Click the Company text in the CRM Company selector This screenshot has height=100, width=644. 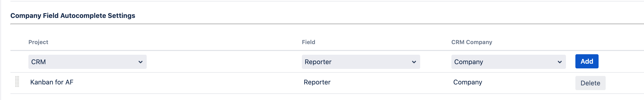[x=468, y=62]
